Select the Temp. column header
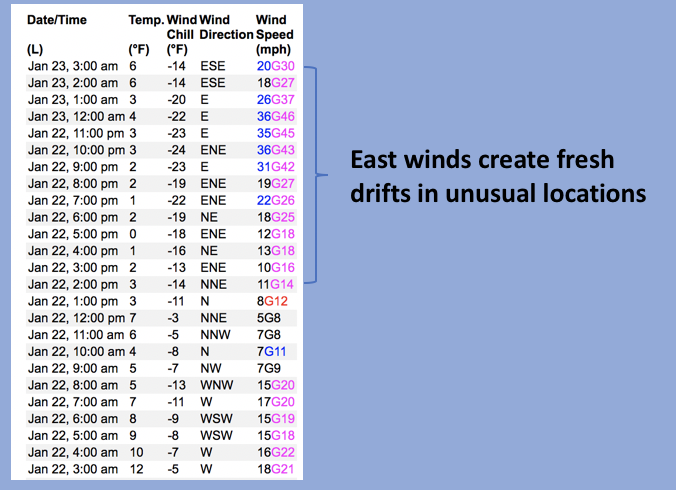Screen dimensions: 676x490 point(145,20)
